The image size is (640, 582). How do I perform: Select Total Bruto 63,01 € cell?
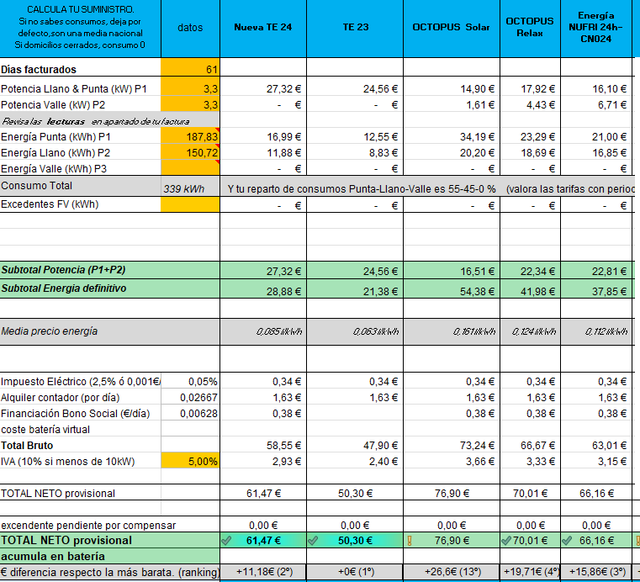tap(596, 445)
